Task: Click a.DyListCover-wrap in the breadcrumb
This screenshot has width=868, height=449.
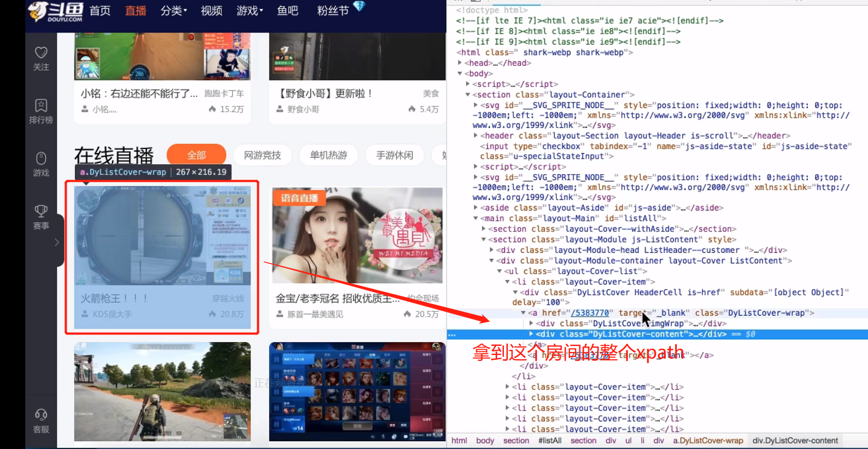Action: coord(708,441)
